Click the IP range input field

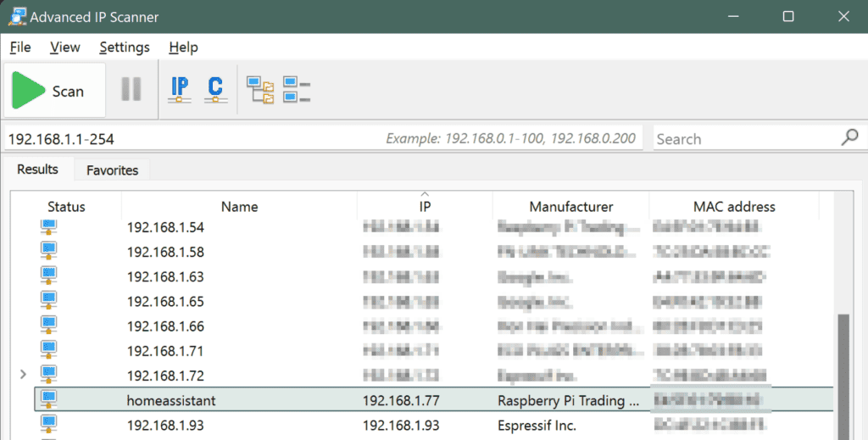[x=323, y=138]
